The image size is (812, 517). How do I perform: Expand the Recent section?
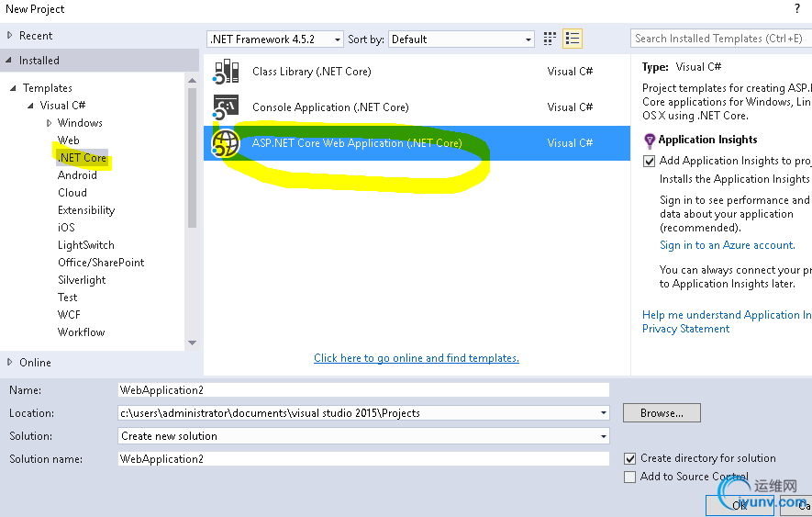pyautogui.click(x=10, y=35)
